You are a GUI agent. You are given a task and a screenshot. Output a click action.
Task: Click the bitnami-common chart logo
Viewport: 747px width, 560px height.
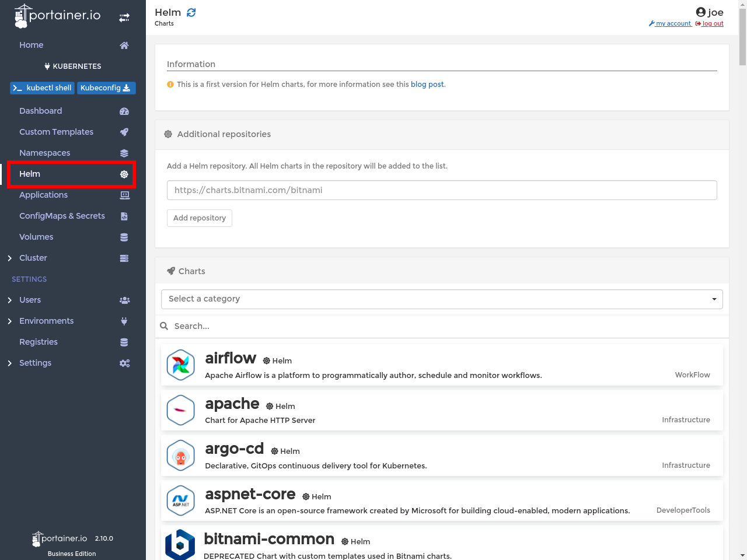pyautogui.click(x=180, y=545)
